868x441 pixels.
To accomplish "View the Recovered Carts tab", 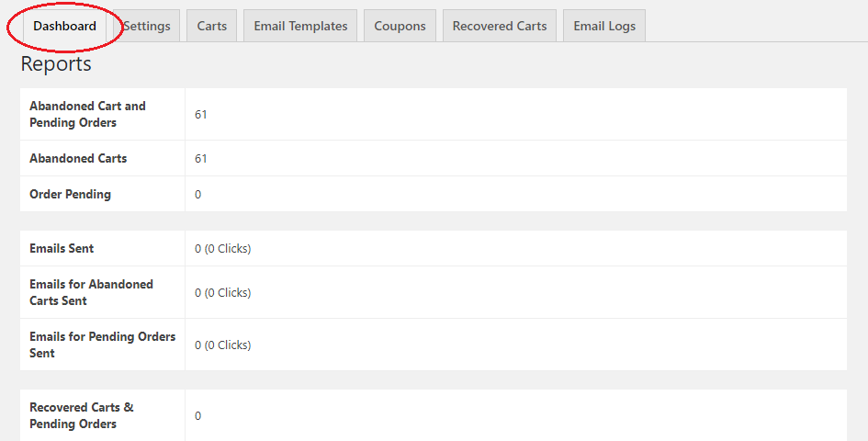I will [500, 26].
